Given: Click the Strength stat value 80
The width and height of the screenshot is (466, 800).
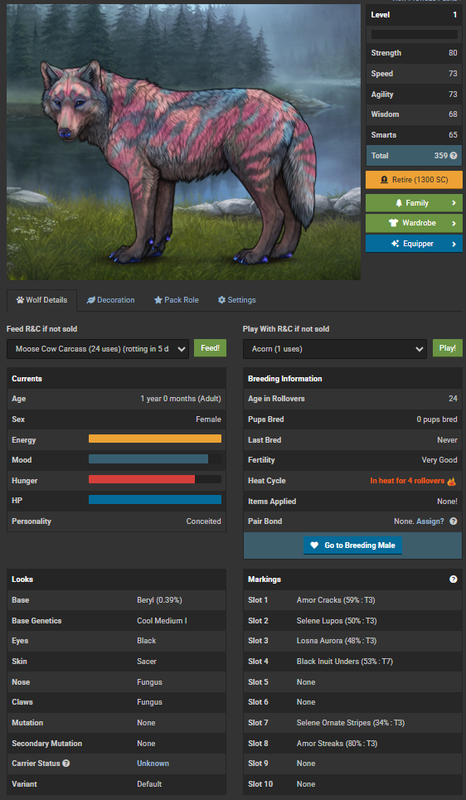Looking at the screenshot, I should (x=453, y=53).
